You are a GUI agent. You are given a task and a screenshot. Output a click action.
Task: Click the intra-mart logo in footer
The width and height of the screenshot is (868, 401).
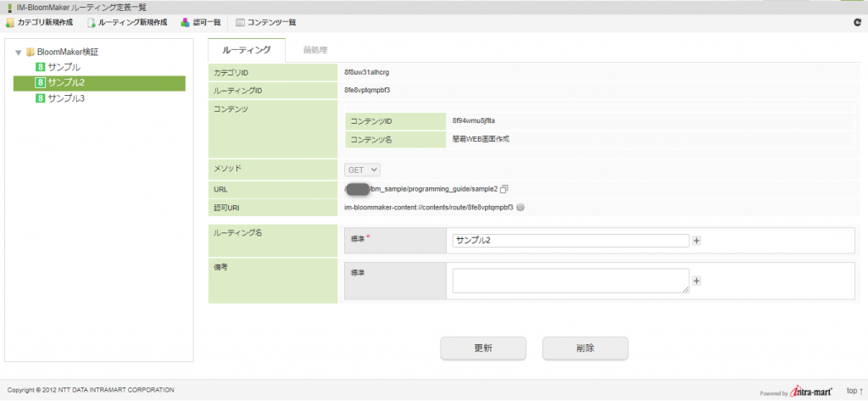coord(811,391)
